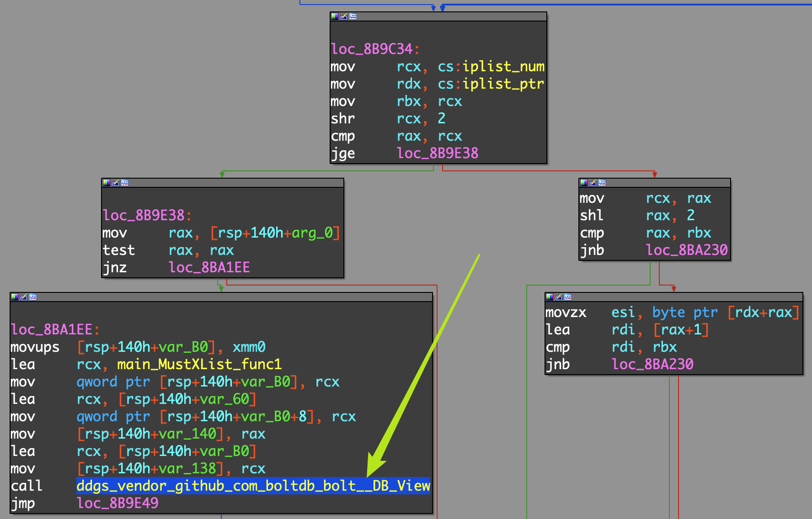This screenshot has width=812, height=519.
Task: Click the group-nodes icon on the 'shl rax, 2' node
Action: [602, 183]
